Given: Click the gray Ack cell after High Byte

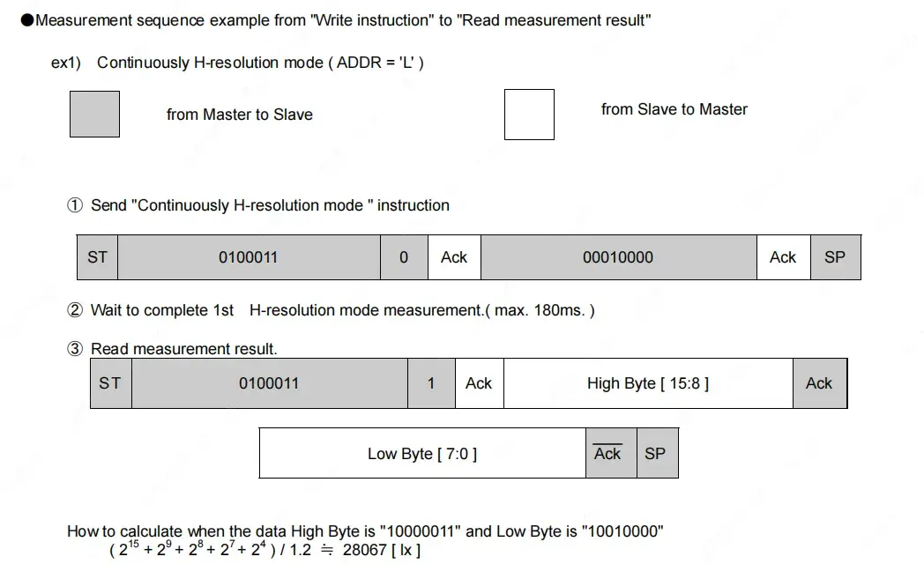Looking at the screenshot, I should (x=819, y=383).
